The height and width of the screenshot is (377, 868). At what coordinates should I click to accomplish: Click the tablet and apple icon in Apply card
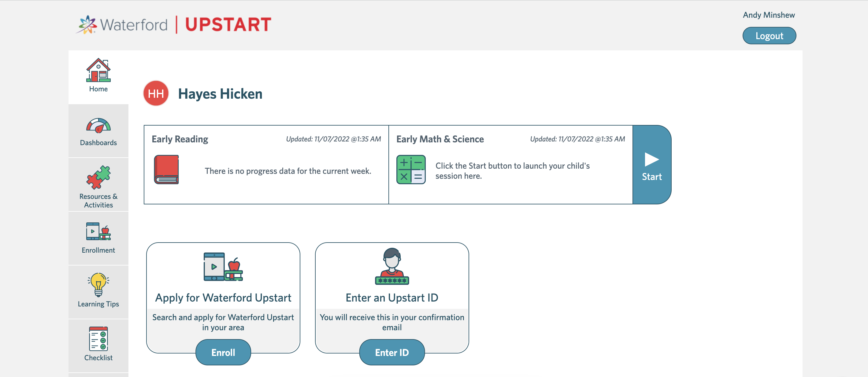click(x=223, y=267)
